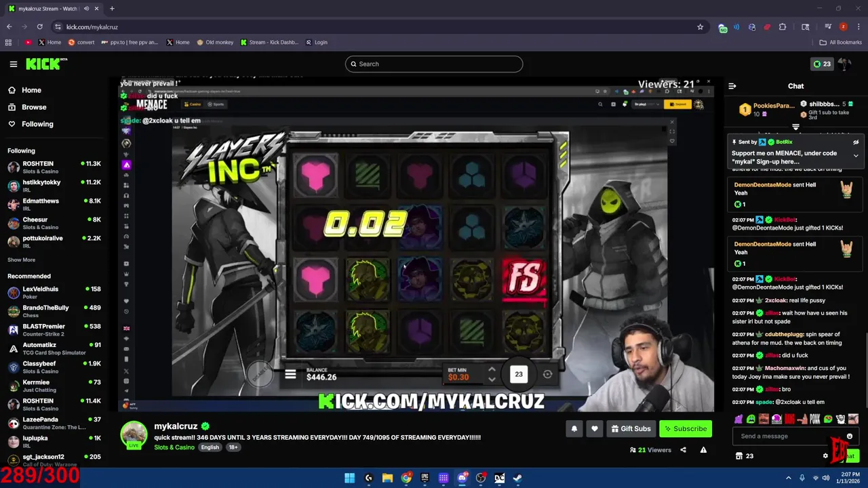868x488 pixels.
Task: Open the chat shop icon showing 23
Action: click(745, 456)
